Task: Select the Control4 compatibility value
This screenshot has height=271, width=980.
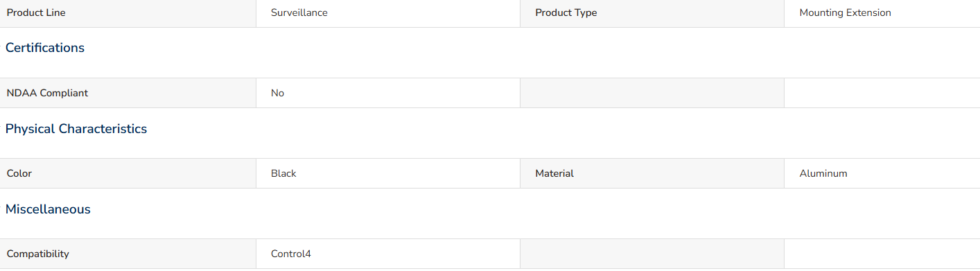Action: pyautogui.click(x=291, y=254)
